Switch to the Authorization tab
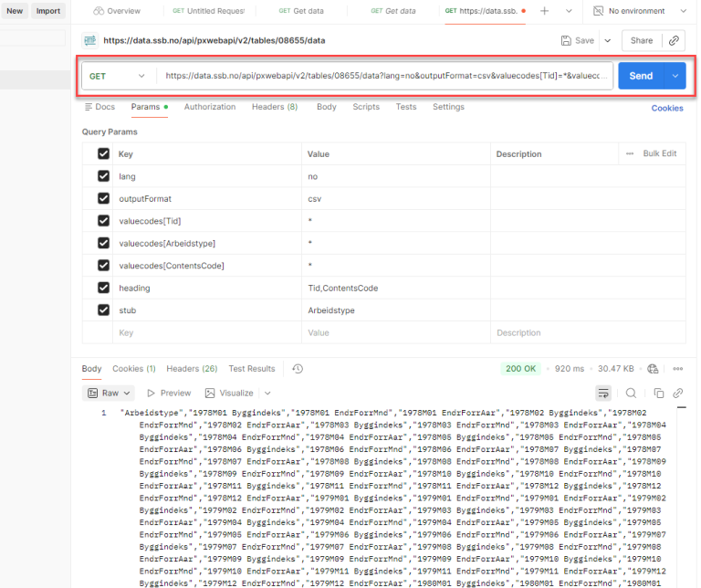Screen dimensions: 701x588 pyautogui.click(x=210, y=107)
